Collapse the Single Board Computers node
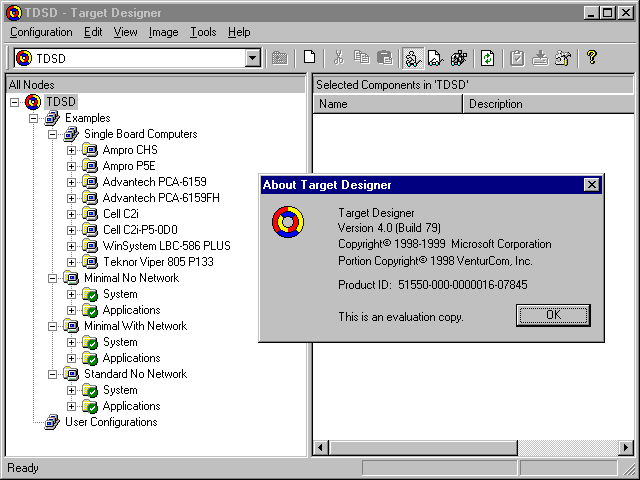Viewport: 640px width, 480px height. (x=52, y=134)
